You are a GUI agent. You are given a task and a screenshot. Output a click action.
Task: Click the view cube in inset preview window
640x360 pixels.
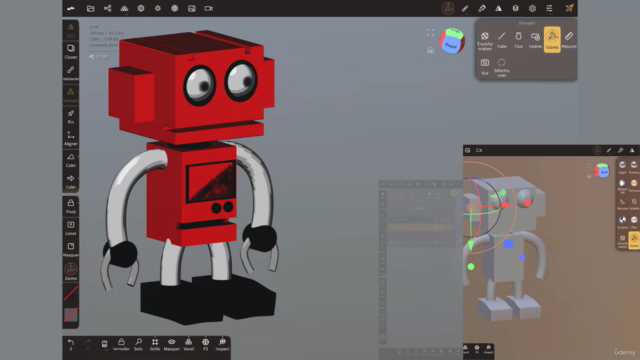(x=602, y=170)
